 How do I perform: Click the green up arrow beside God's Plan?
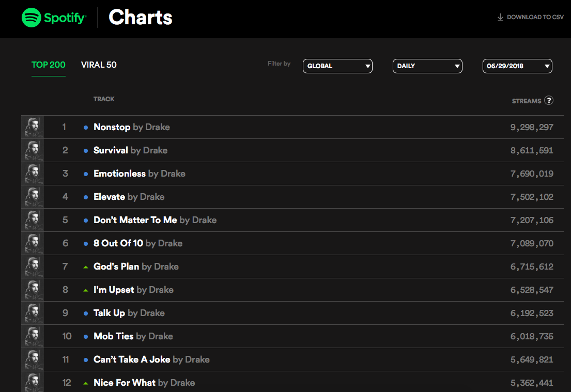click(x=86, y=267)
